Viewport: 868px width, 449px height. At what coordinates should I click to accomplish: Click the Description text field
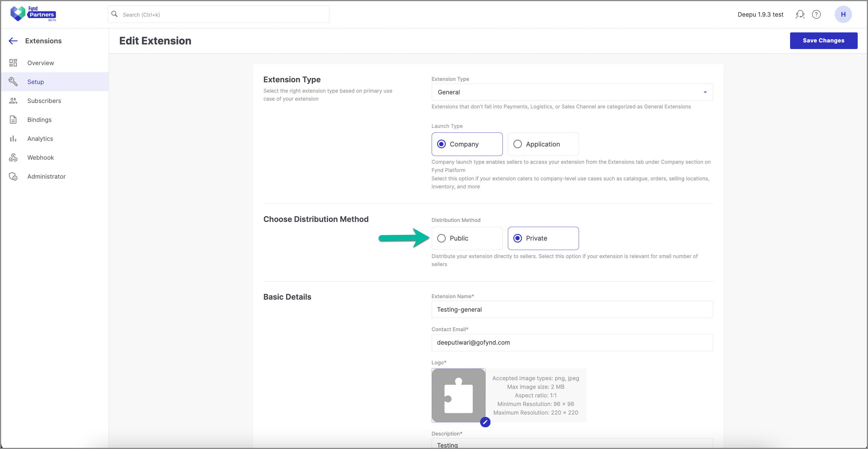click(x=572, y=444)
